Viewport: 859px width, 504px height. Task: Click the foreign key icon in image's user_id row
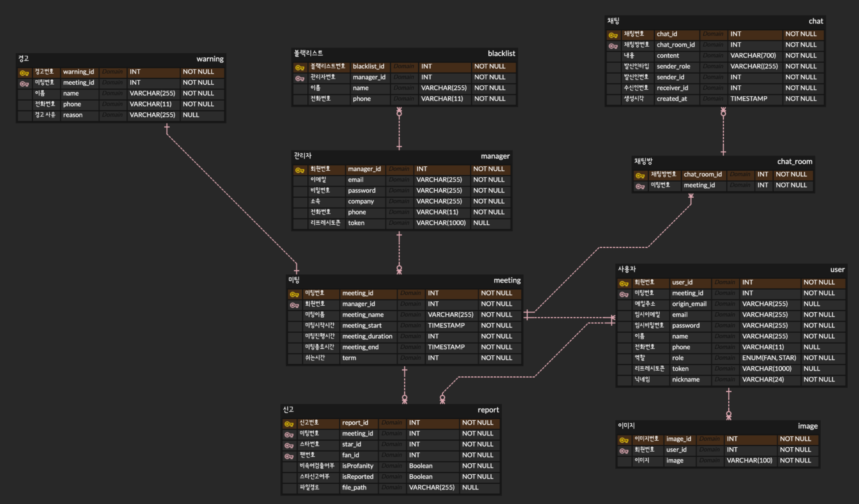coord(624,451)
